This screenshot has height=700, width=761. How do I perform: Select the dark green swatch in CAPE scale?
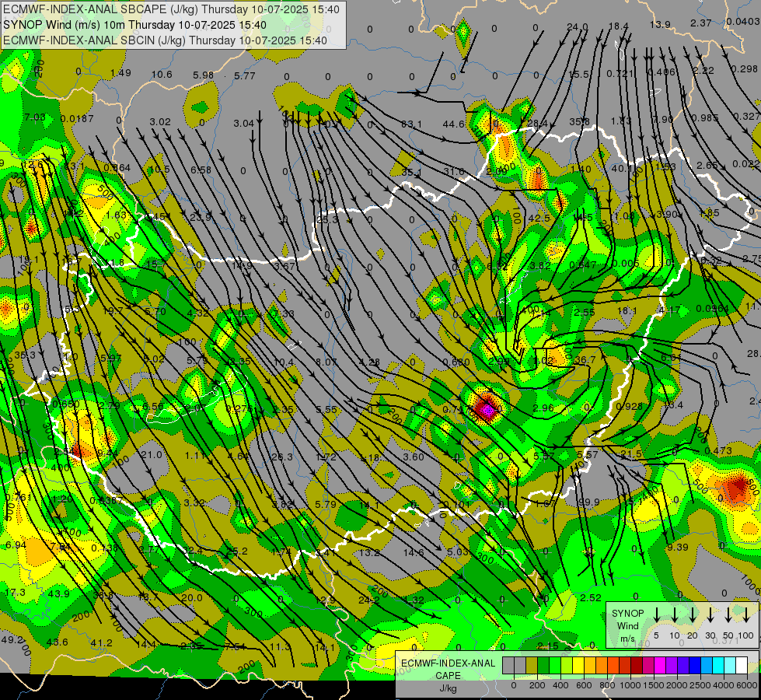pyautogui.click(x=543, y=666)
